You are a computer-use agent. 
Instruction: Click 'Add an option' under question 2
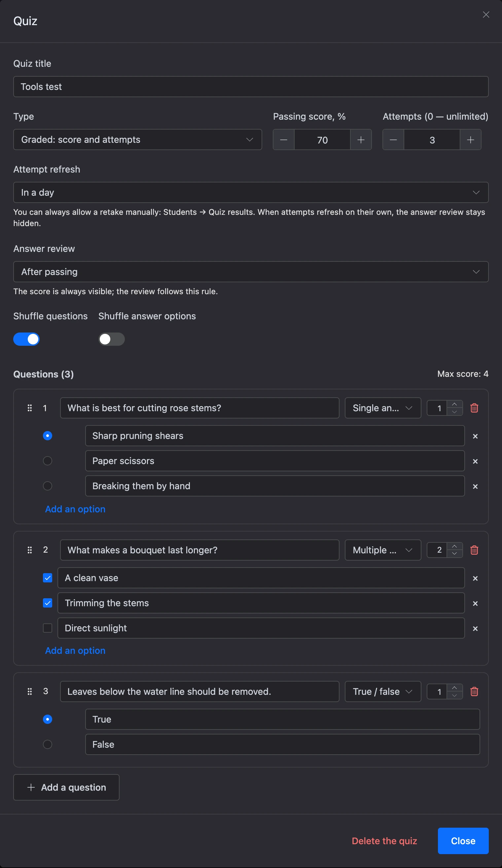click(x=75, y=650)
